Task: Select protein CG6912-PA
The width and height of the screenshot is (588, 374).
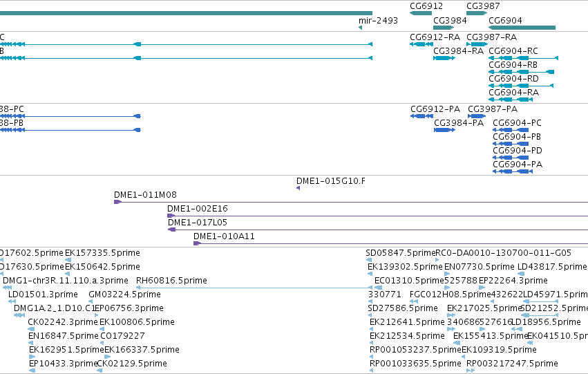Action: tap(422, 116)
